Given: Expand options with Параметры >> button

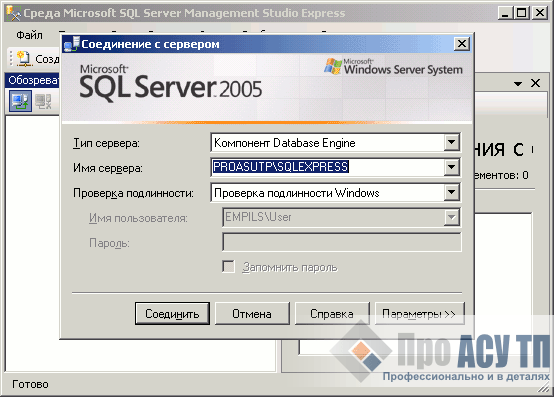Looking at the screenshot, I should (x=419, y=313).
